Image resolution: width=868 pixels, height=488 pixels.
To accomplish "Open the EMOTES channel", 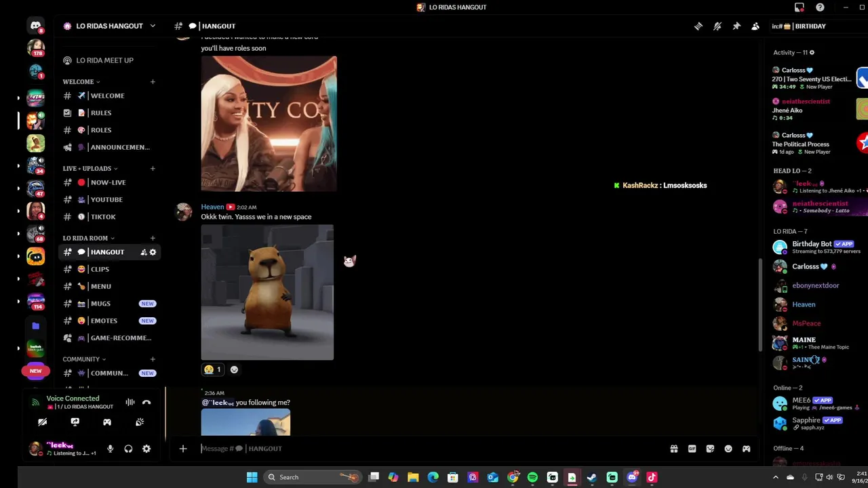I will point(110,321).
